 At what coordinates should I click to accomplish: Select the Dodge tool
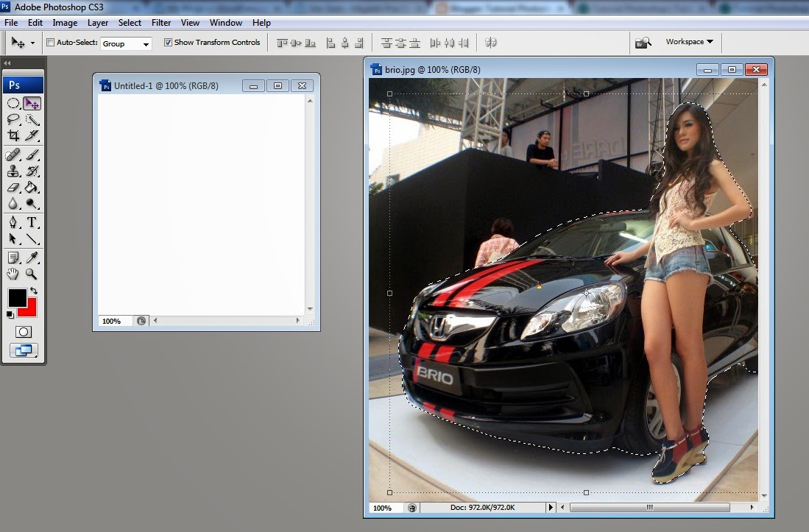pyautogui.click(x=32, y=204)
